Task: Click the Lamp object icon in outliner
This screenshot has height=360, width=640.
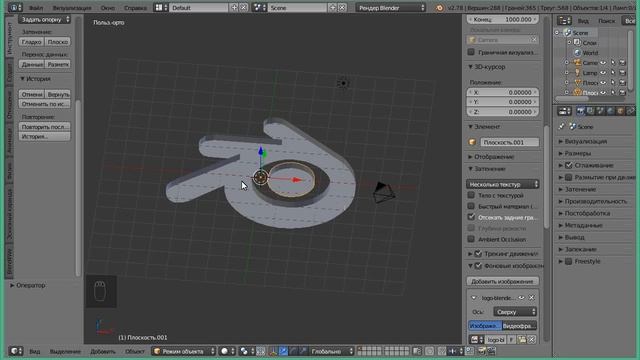Action: point(578,73)
